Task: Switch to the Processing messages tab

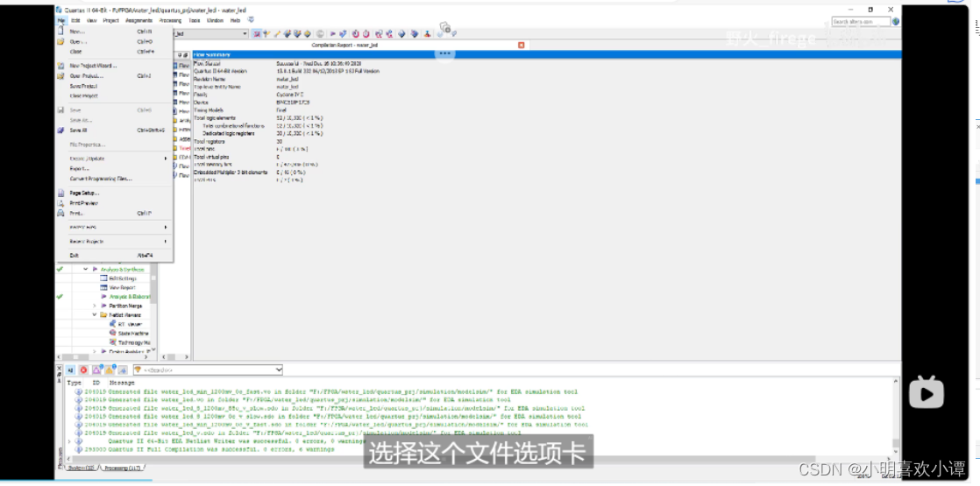Action: pyautogui.click(x=122, y=468)
